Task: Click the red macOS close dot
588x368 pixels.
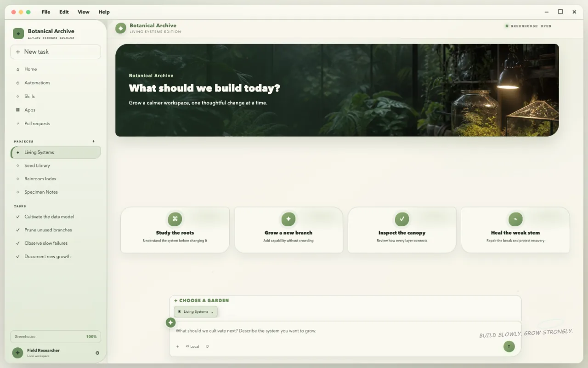Action: click(x=13, y=12)
